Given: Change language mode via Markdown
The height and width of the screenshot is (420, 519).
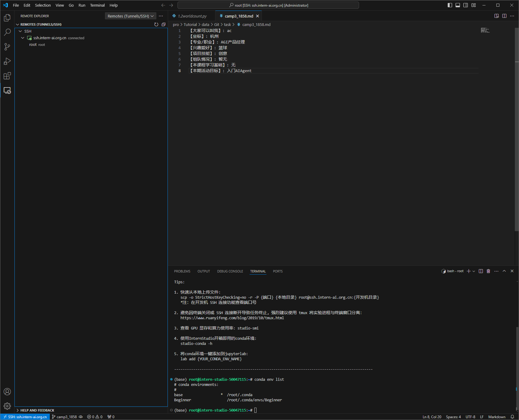Looking at the screenshot, I should tap(497, 417).
